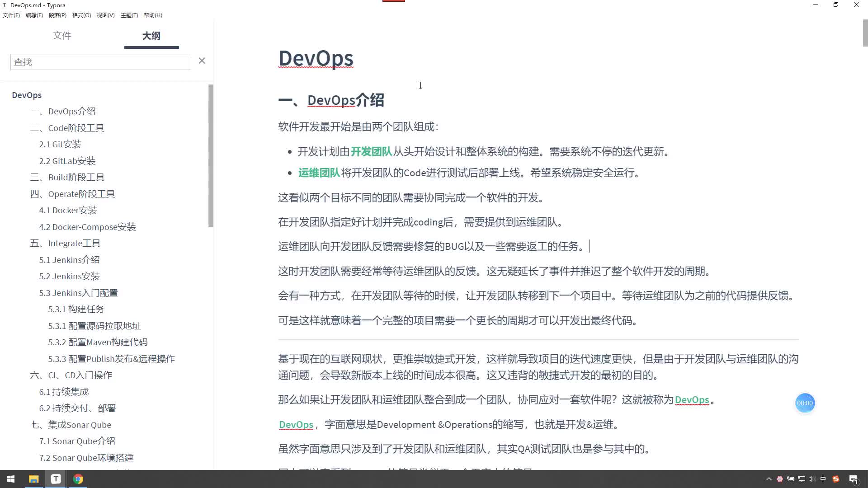Go to 七、集成Sonar Qube in outline
Screen dimensions: 868x488
click(71, 425)
